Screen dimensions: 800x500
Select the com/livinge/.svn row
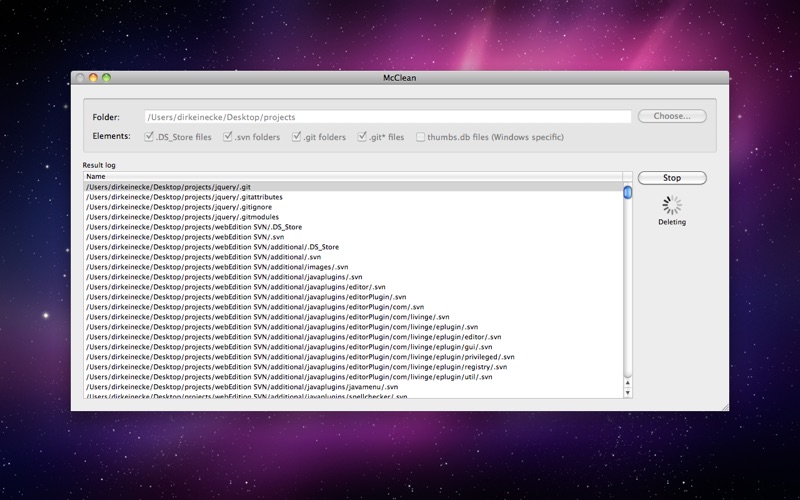(353, 317)
